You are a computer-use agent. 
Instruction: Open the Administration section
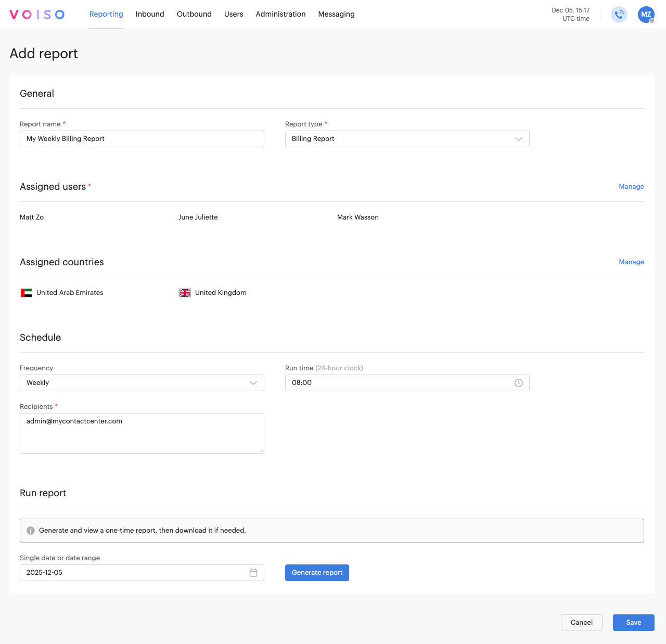pyautogui.click(x=280, y=14)
